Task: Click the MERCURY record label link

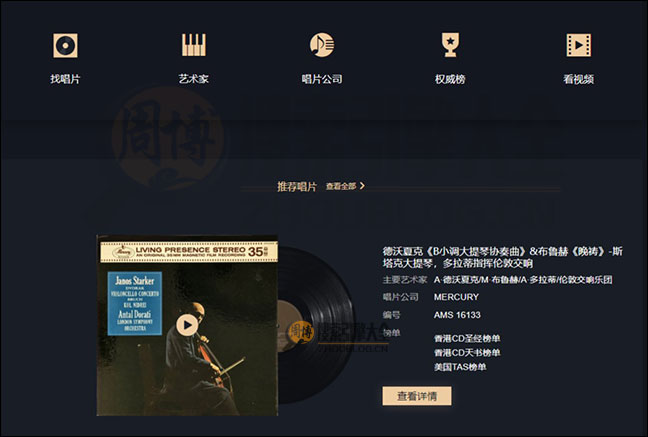Action: pos(456,297)
